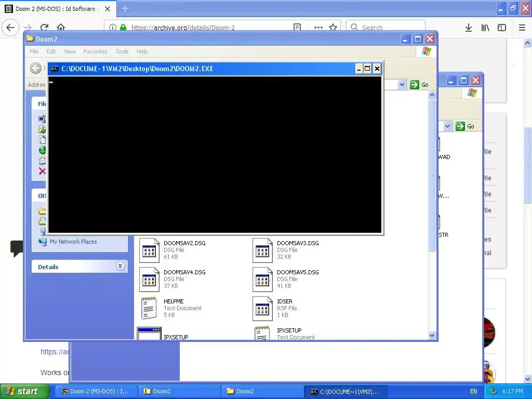Open address dropdown in rear Explorer window
This screenshot has height=399, width=532.
[x=447, y=126]
